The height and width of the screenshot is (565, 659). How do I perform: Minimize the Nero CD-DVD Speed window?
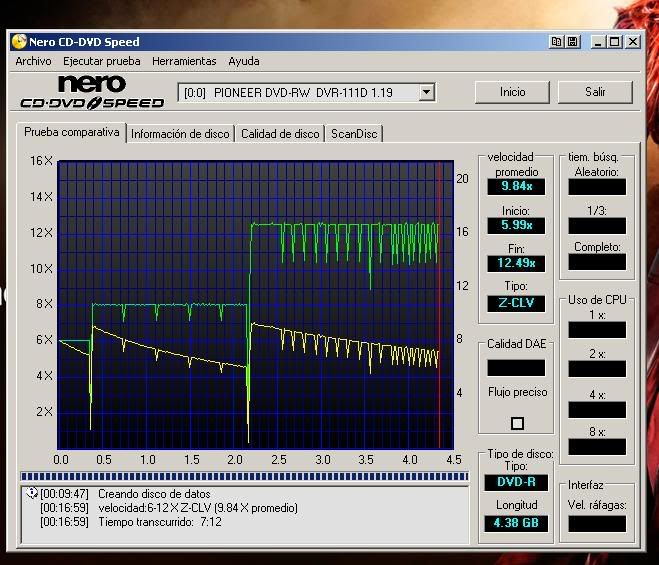point(598,42)
